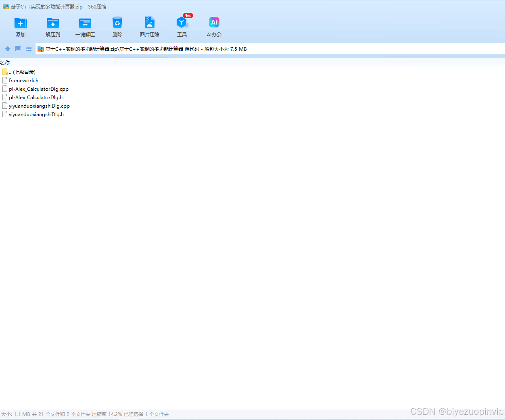Select the .. (上级目录) parent folder row
The image size is (505, 420).
19,72
